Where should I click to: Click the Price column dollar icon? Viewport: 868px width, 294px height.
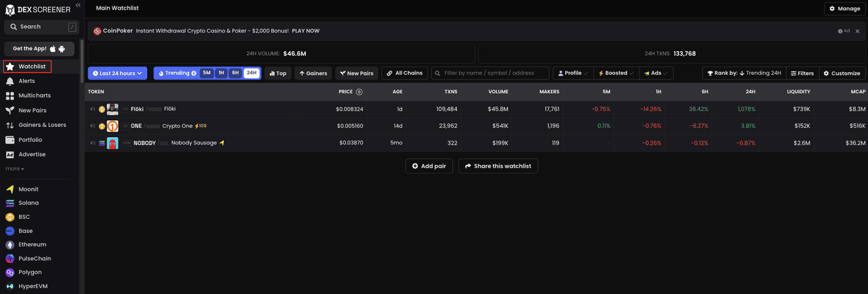pos(359,92)
